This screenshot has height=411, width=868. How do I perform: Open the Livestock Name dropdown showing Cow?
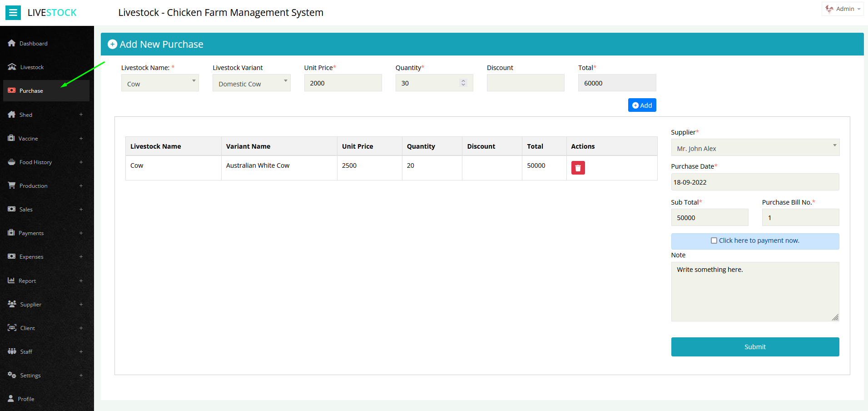pos(160,83)
